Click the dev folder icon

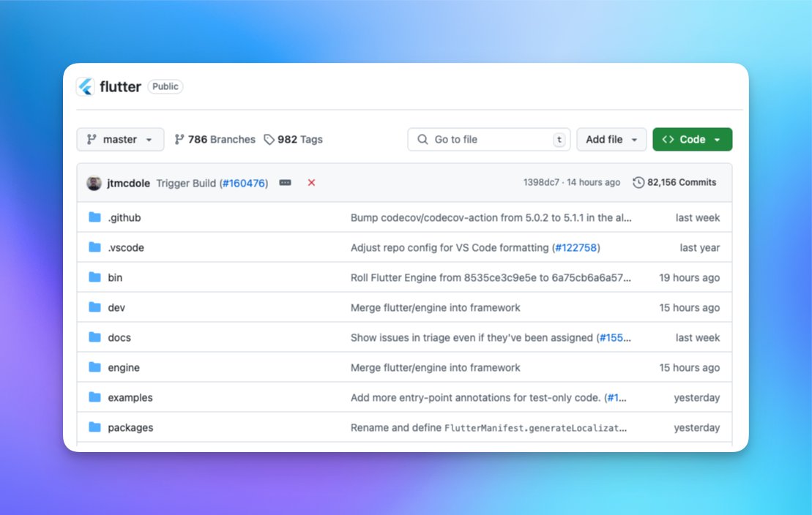[x=94, y=307]
